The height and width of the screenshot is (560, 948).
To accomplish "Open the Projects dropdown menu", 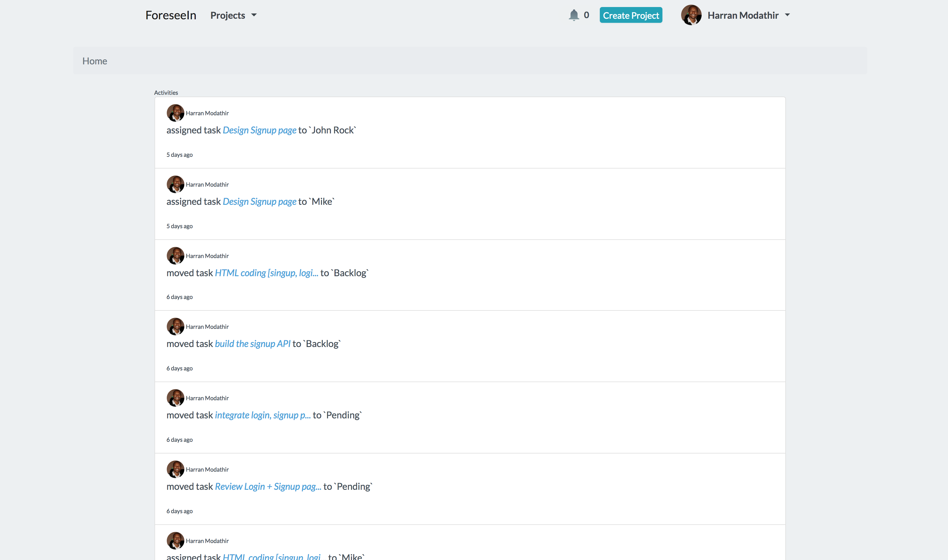I will (233, 16).
